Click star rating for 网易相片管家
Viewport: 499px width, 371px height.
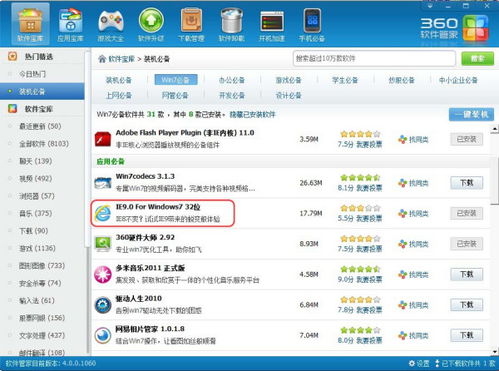point(360,330)
